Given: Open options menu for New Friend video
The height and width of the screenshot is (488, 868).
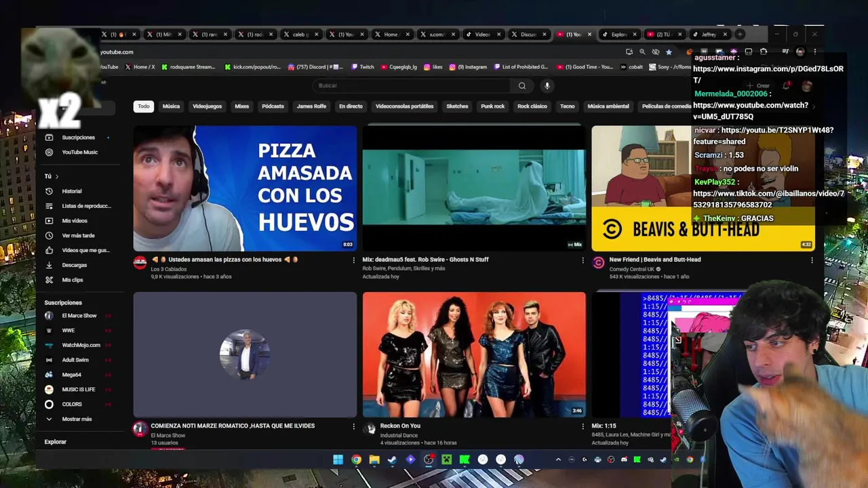Looking at the screenshot, I should [x=812, y=260].
